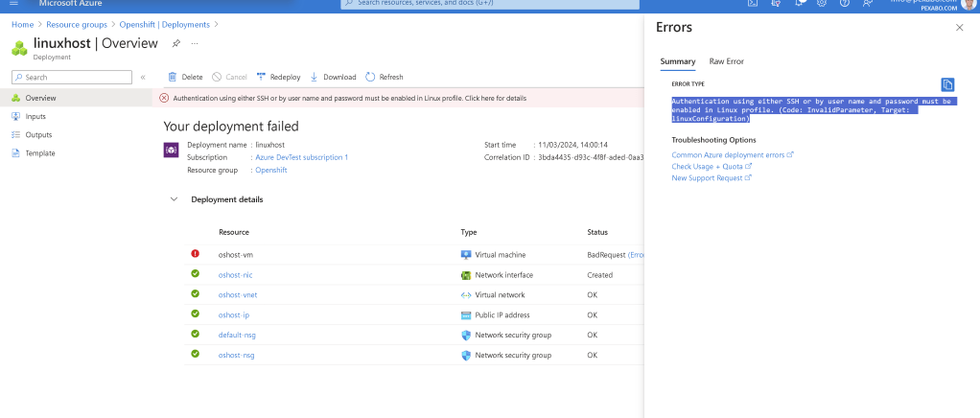This screenshot has height=418, width=980.
Task: Open Cloud Shell from the top bar
Action: click(x=753, y=3)
